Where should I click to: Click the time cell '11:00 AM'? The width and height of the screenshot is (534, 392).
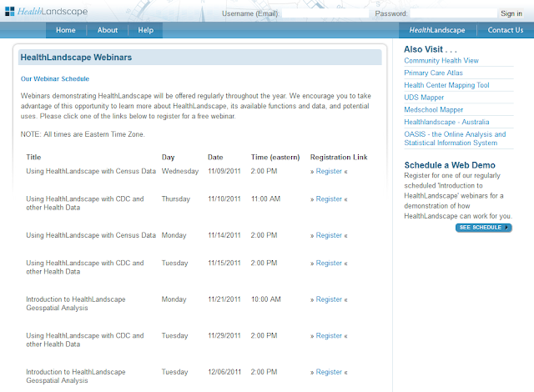265,199
